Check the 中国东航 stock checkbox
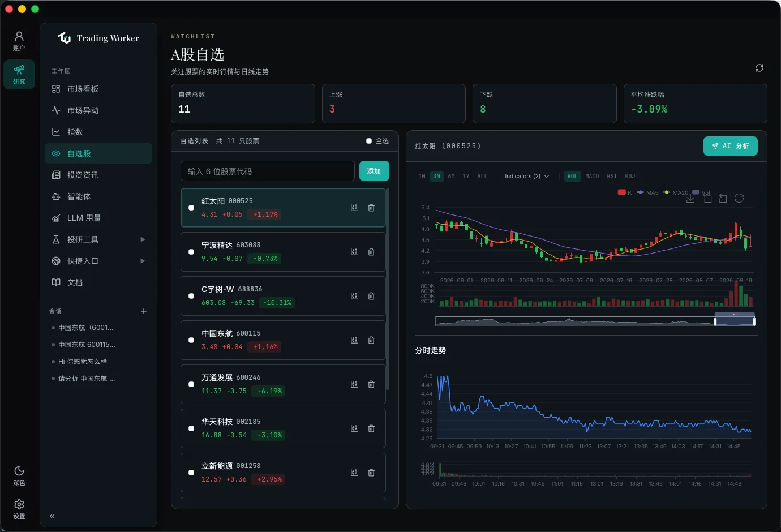Screen dimensions: 781x532 tap(191, 340)
